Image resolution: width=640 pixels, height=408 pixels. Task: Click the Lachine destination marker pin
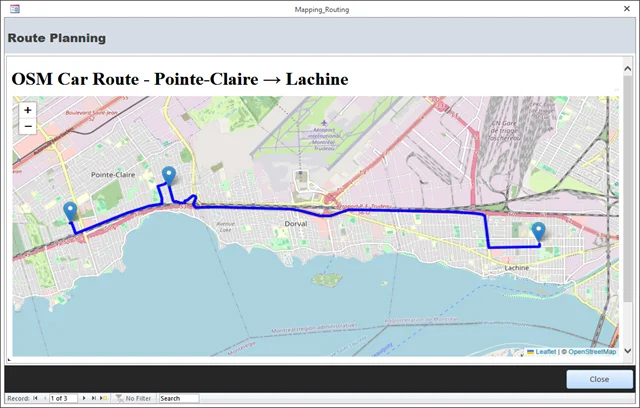(x=539, y=232)
